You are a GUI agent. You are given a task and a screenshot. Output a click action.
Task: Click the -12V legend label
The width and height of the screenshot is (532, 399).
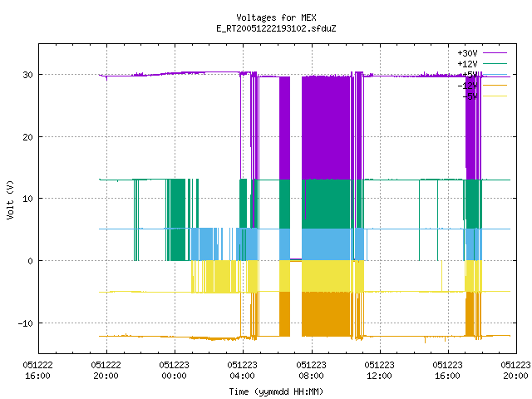point(467,86)
